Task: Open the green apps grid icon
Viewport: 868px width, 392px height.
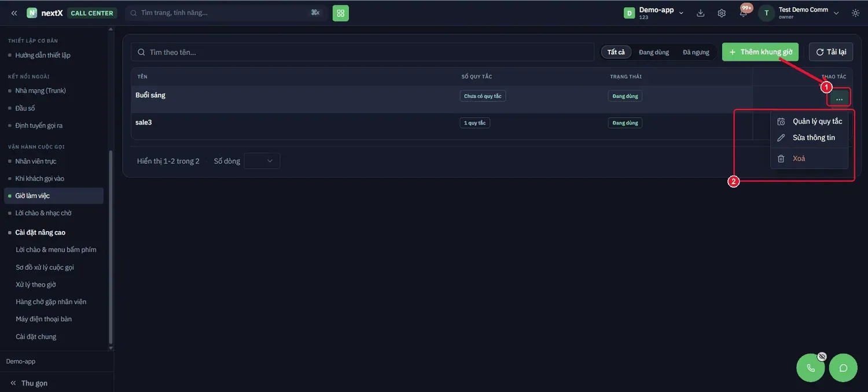Action: pyautogui.click(x=341, y=13)
